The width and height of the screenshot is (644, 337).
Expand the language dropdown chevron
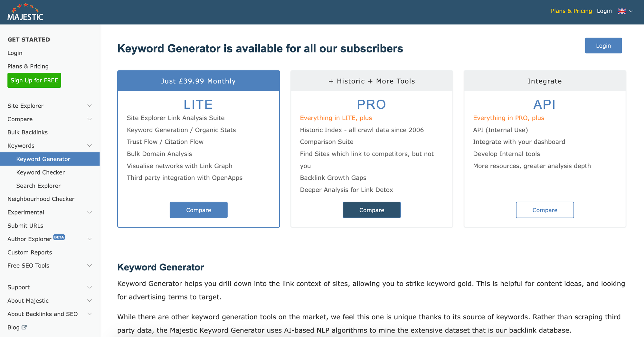631,11
